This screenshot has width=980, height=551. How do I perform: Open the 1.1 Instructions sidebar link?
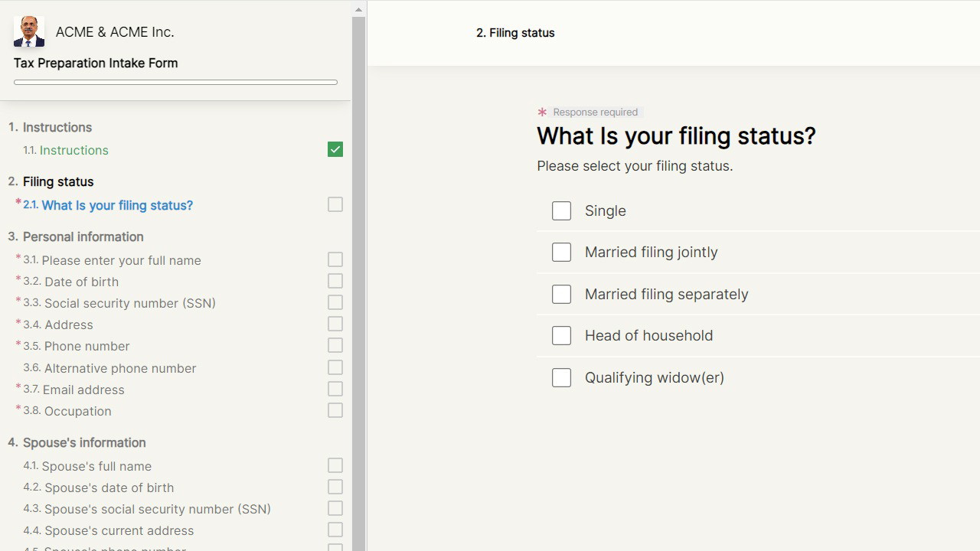point(73,151)
